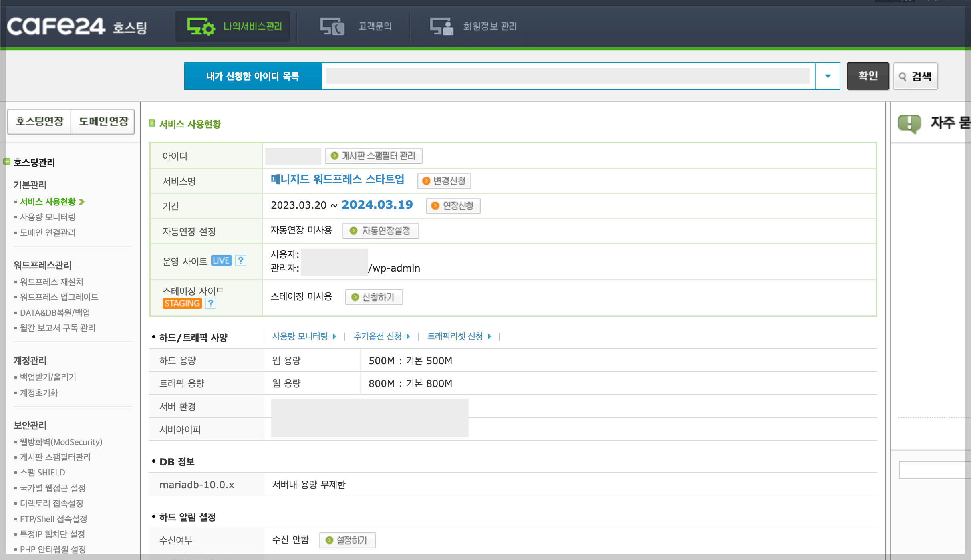
Task: Click 신청하기 to enable staging site
Action: click(x=374, y=297)
